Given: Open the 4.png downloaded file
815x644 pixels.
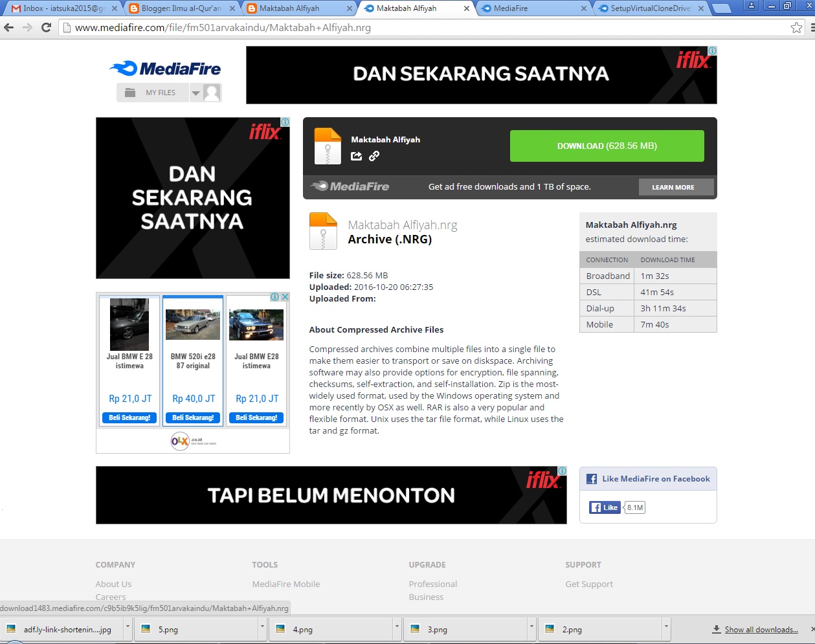Looking at the screenshot, I should (332, 629).
